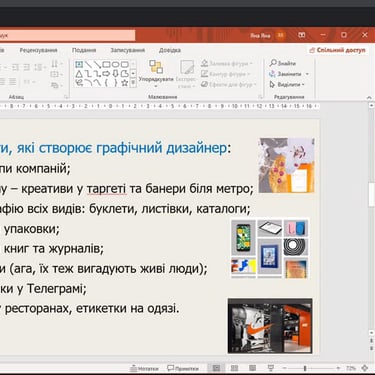Viewport: 375px width, 375px height.
Task: Select the Text Box shape in the gallery
Action: (x=79, y=64)
